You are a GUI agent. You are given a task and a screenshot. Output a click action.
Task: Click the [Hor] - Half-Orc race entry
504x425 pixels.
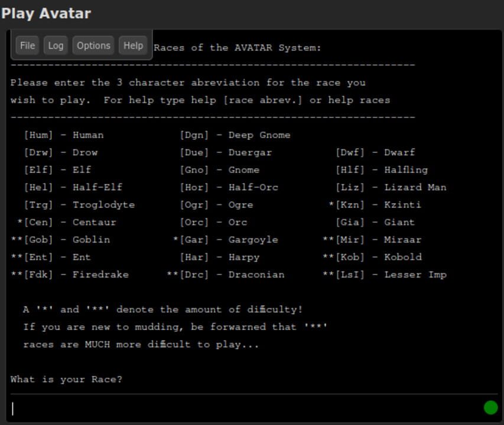[229, 187]
